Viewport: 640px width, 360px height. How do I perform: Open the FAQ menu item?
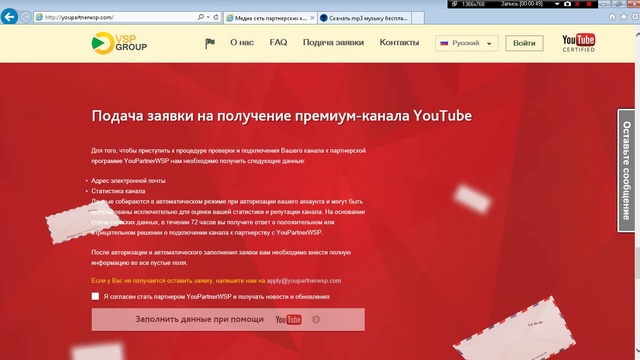coord(278,42)
